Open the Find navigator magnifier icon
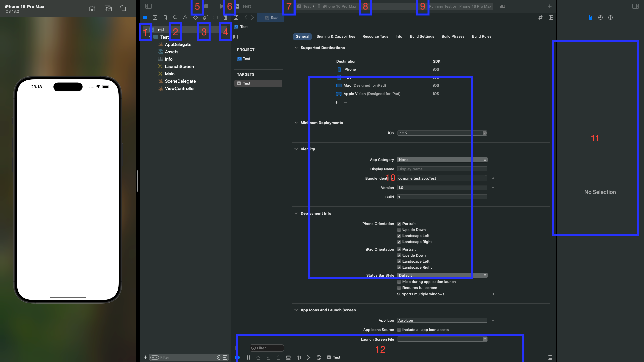644x362 pixels. tap(175, 17)
